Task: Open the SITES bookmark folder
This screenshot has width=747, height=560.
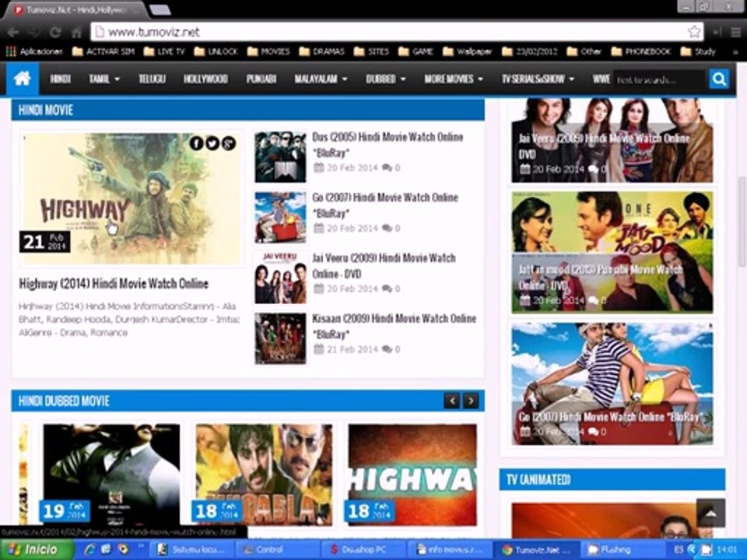Action: pos(372,51)
